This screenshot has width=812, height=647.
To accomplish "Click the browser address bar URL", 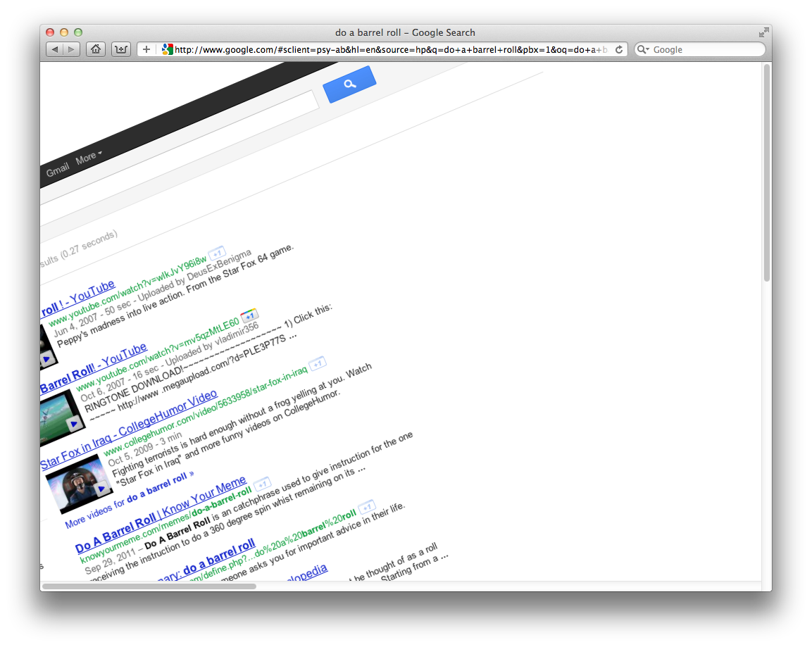I will tap(391, 50).
